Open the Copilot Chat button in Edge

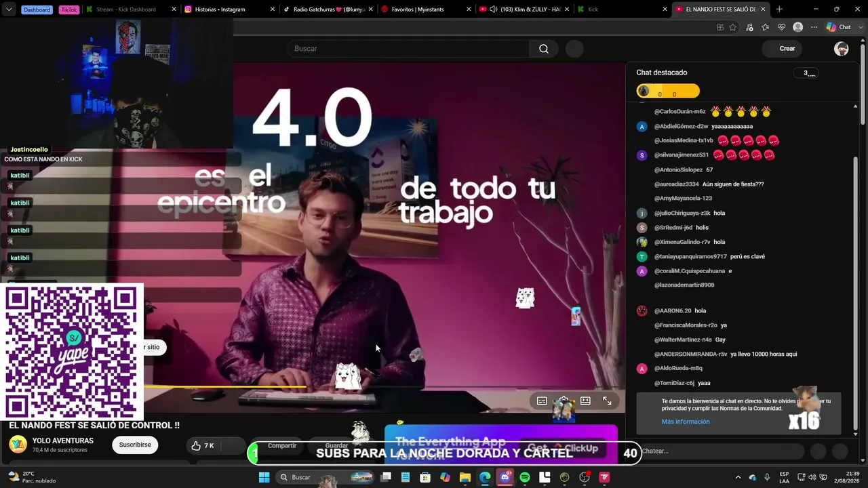(839, 27)
